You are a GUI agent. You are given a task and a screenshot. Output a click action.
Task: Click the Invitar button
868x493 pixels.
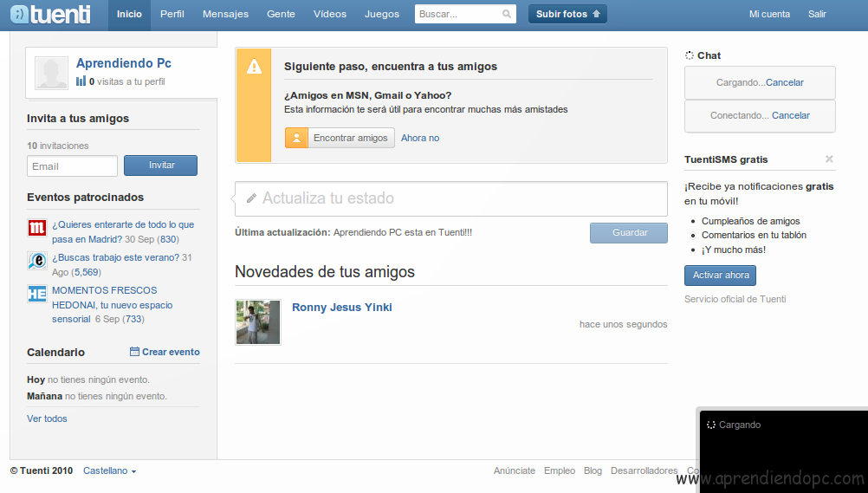point(160,165)
